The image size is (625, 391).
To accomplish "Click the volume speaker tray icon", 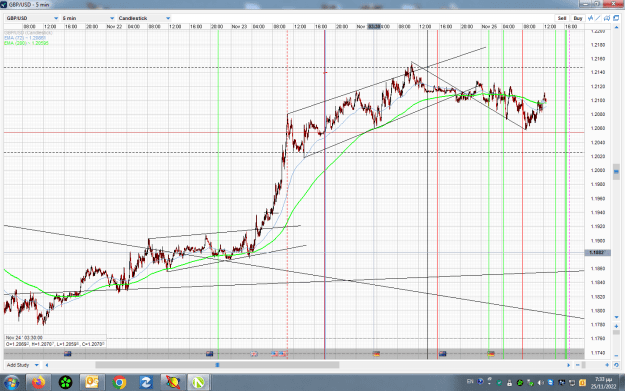I will click(540, 383).
